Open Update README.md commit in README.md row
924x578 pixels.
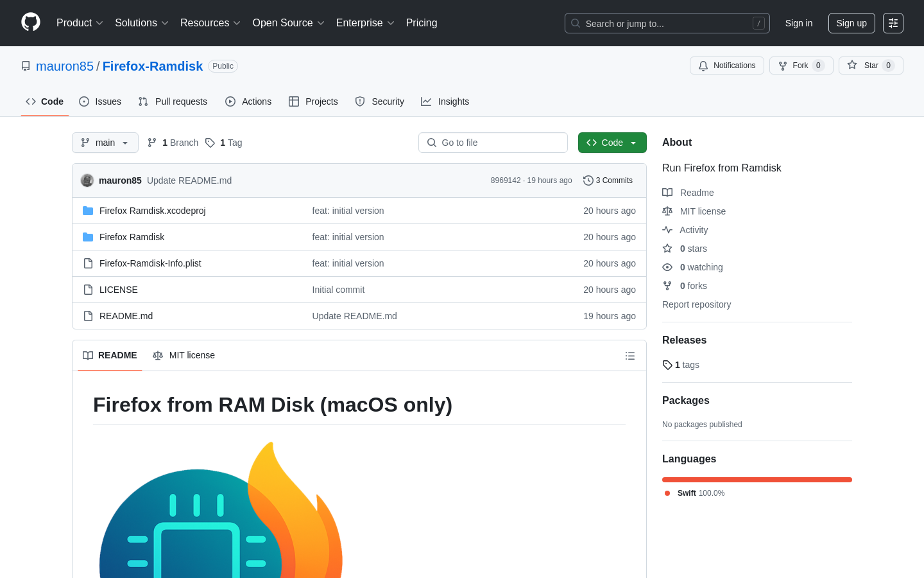click(355, 316)
